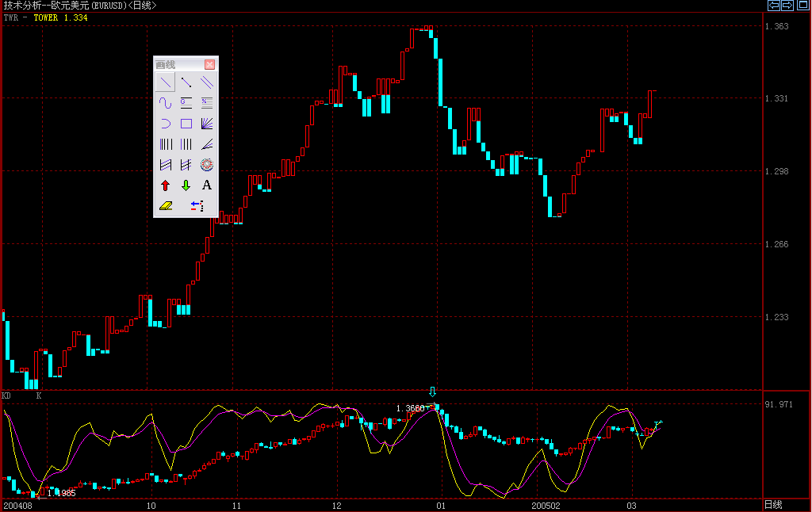This screenshot has height=512, width=812.
Task: Pick the sine wave cycle tool
Action: [165, 102]
